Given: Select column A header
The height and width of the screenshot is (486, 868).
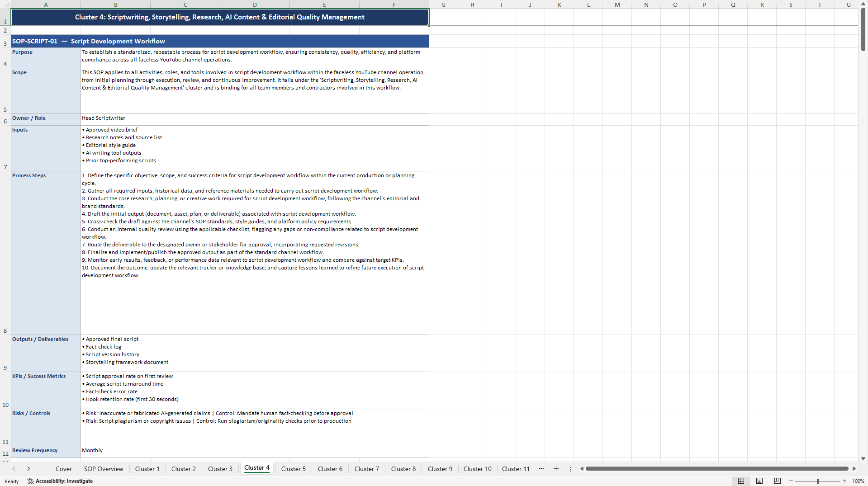Looking at the screenshot, I should (46, 5).
